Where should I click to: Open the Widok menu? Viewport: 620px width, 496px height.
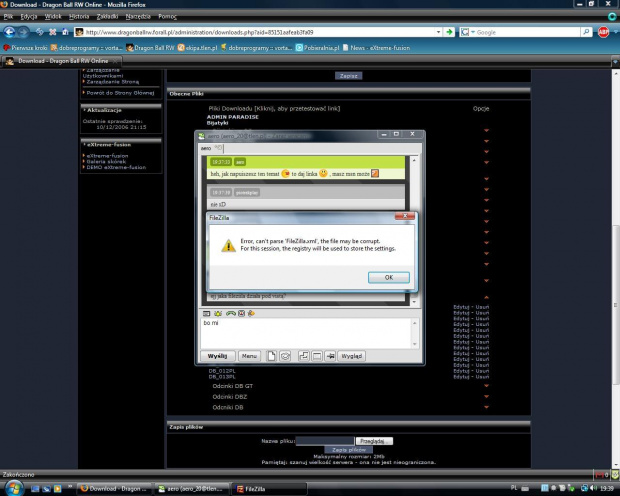[x=53, y=16]
